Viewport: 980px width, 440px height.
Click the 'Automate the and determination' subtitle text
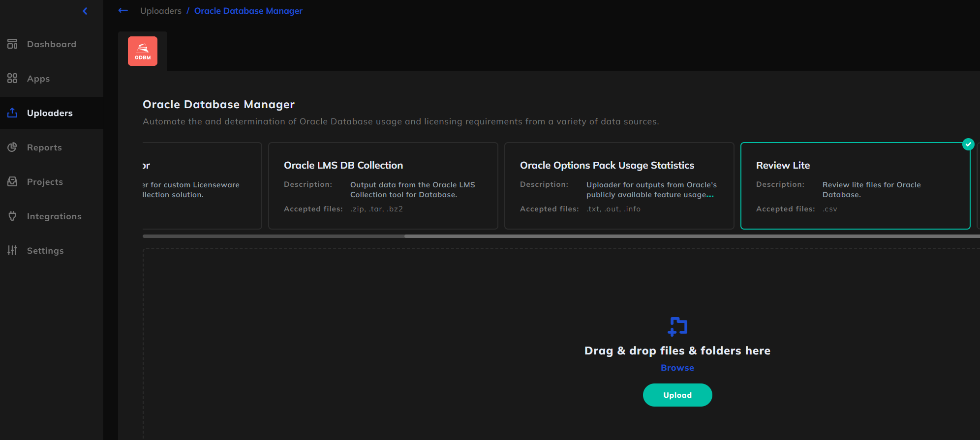point(401,121)
